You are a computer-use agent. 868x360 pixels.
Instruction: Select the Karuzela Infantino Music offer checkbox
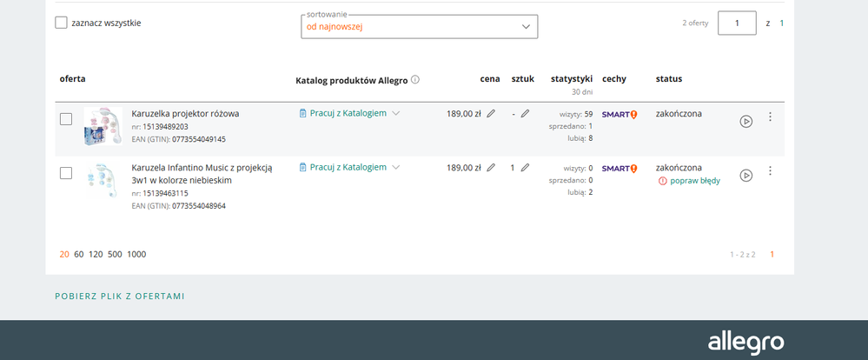tap(66, 173)
